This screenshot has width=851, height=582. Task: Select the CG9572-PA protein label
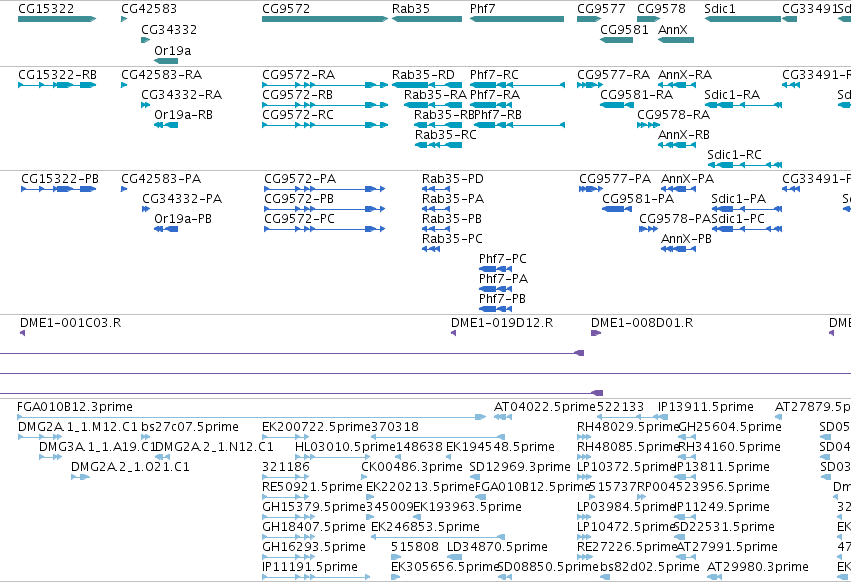[x=300, y=179]
